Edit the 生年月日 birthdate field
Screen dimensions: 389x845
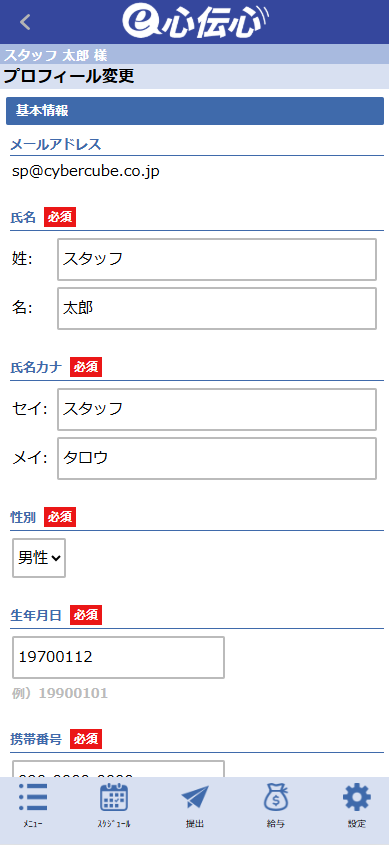119,657
